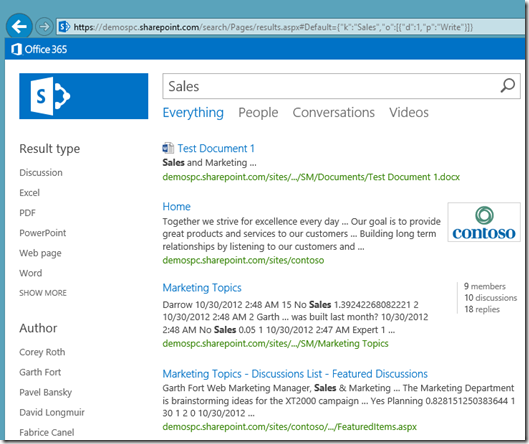Click the "Result type" refiner heading
Viewport: 529px width, 444px height.
point(50,149)
